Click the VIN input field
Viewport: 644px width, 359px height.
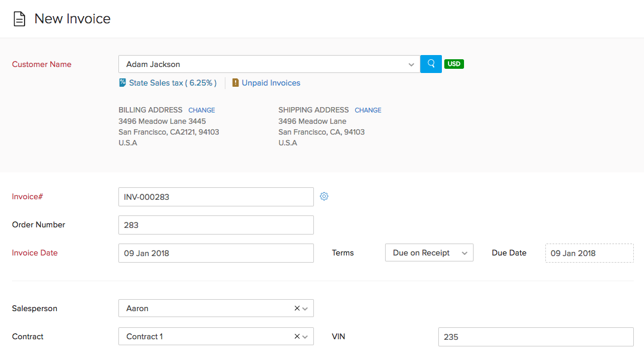[x=535, y=337]
